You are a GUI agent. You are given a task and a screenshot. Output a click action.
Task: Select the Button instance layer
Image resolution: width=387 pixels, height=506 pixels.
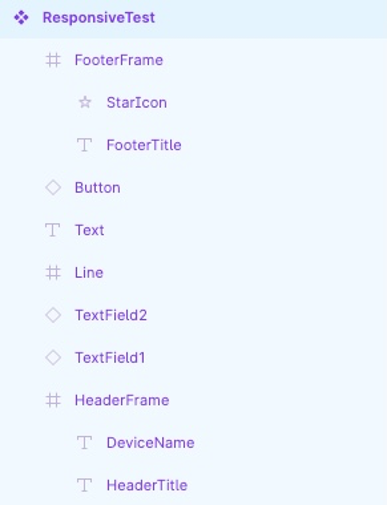click(x=193, y=188)
